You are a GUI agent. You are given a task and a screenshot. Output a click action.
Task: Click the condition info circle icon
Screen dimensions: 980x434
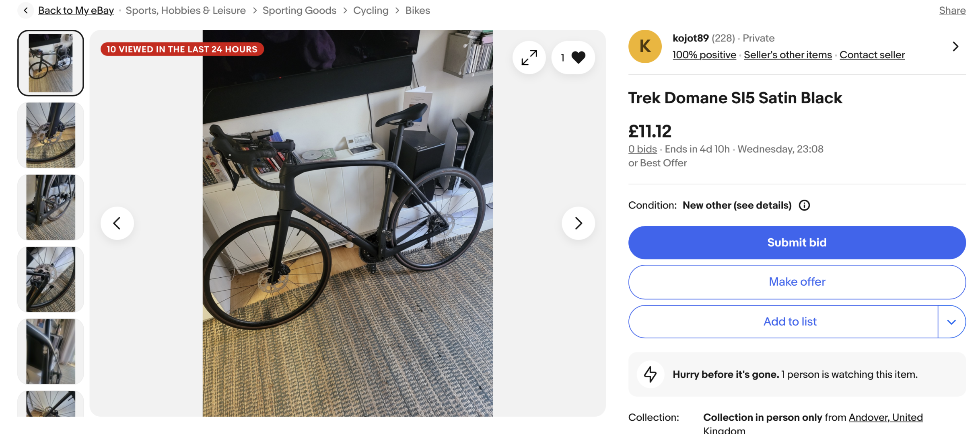coord(804,205)
